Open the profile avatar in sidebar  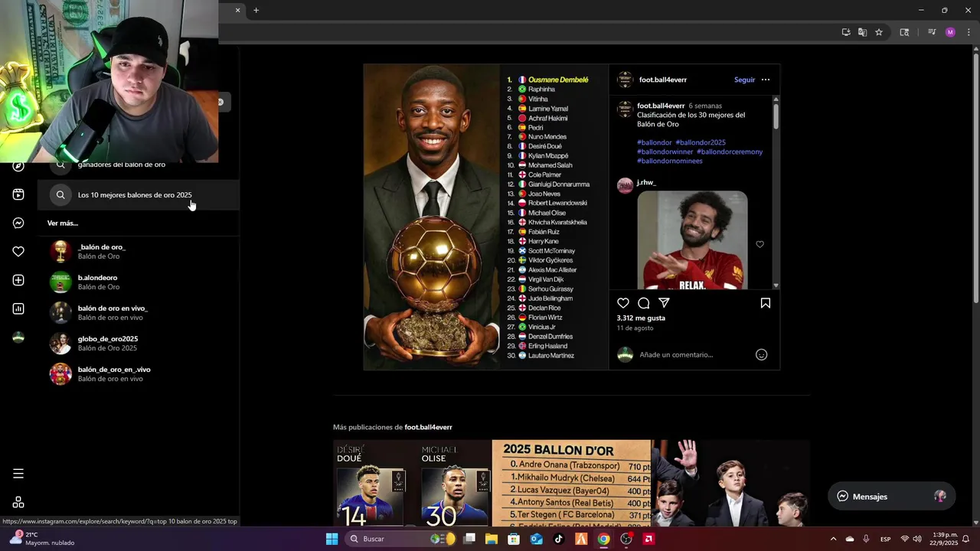[x=18, y=337]
